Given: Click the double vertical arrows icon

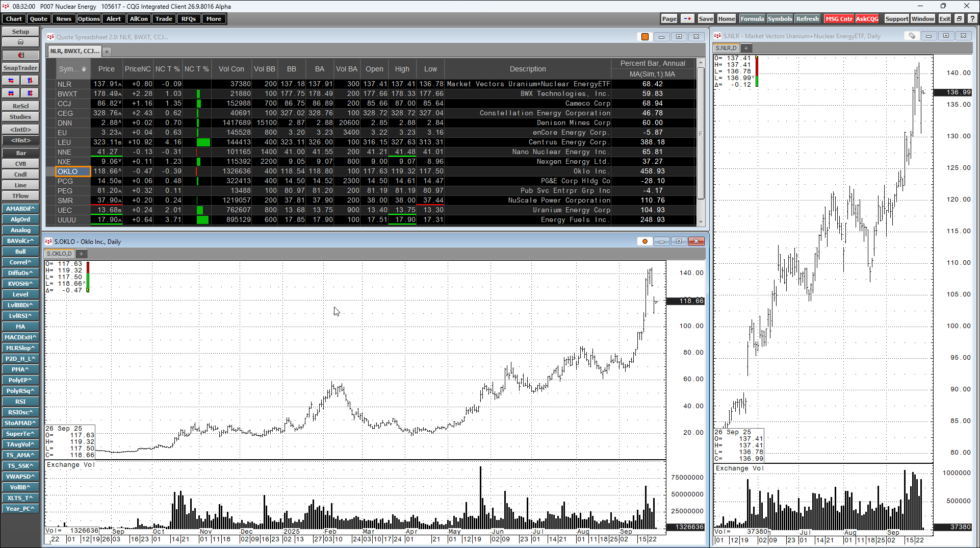Looking at the screenshot, I should (30, 93).
